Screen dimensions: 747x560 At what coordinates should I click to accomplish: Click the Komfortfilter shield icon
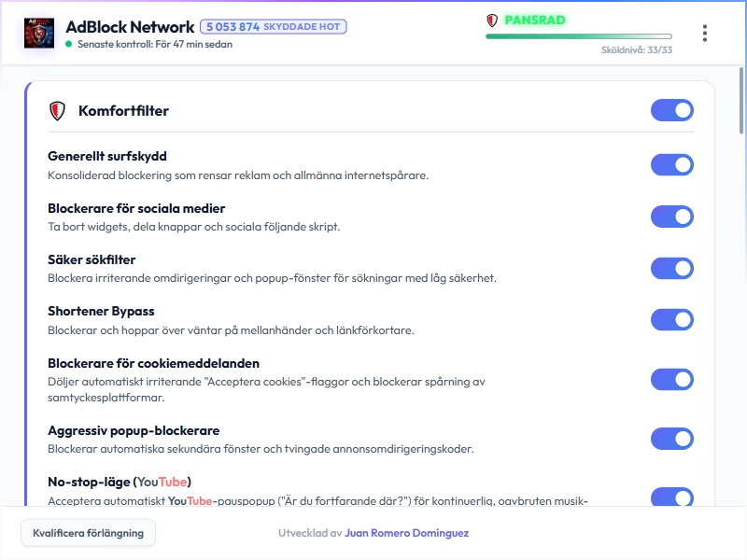[x=57, y=111]
